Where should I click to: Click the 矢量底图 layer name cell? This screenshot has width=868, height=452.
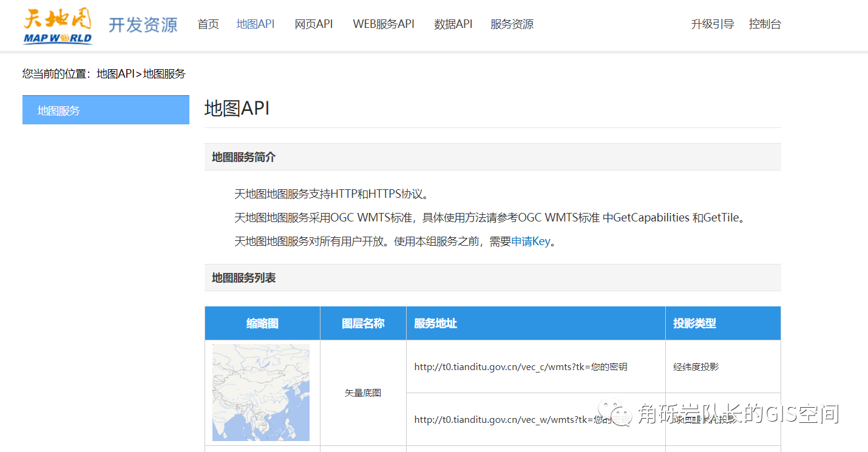(x=363, y=393)
